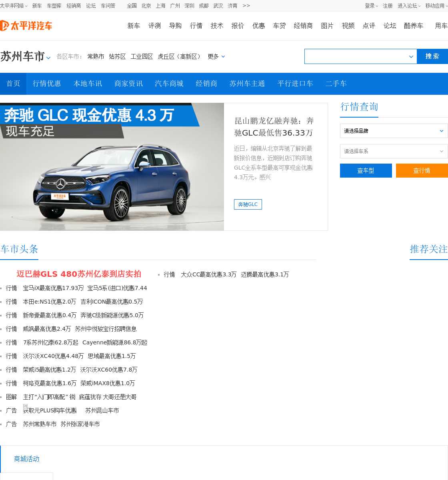This screenshot has width=448, height=480.
Task: Click the 推荐关注 heading
Action: point(429,249)
